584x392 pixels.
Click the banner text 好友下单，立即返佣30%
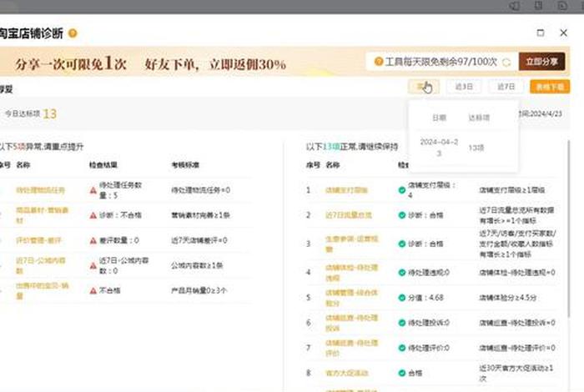(215, 64)
